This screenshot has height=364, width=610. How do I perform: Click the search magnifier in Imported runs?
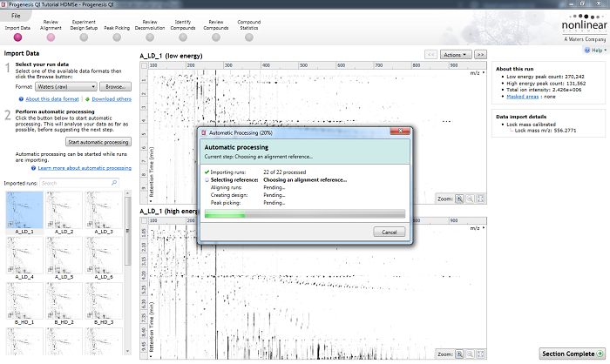pyautogui.click(x=114, y=183)
